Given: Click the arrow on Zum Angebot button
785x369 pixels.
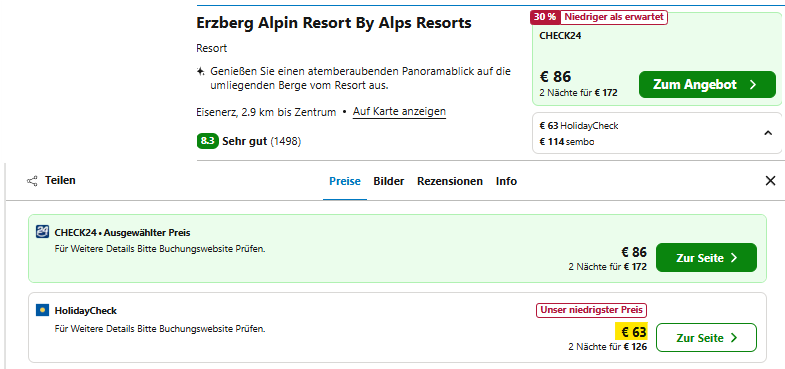Looking at the screenshot, I should click(753, 85).
